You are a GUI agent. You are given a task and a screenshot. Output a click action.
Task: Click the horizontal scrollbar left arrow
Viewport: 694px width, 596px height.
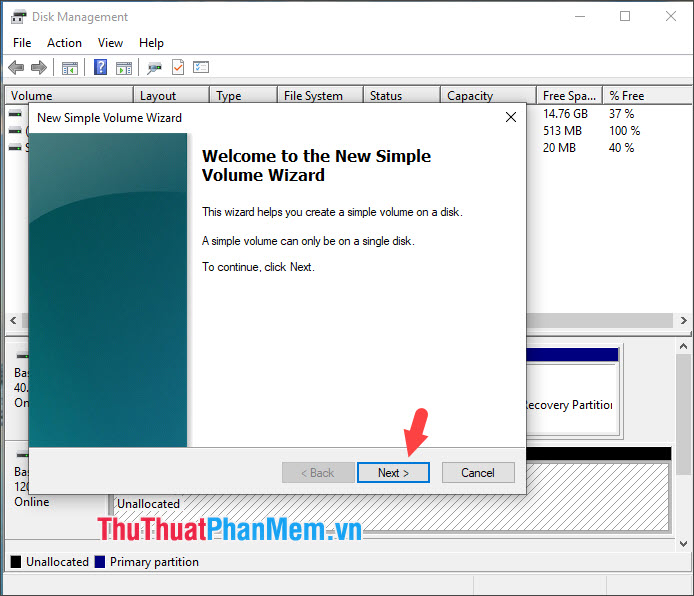(x=13, y=320)
